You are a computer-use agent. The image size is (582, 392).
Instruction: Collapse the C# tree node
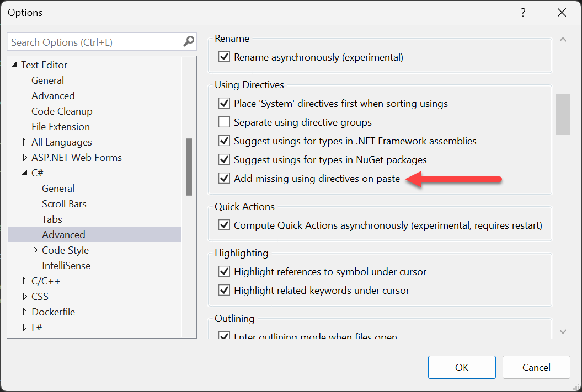25,173
